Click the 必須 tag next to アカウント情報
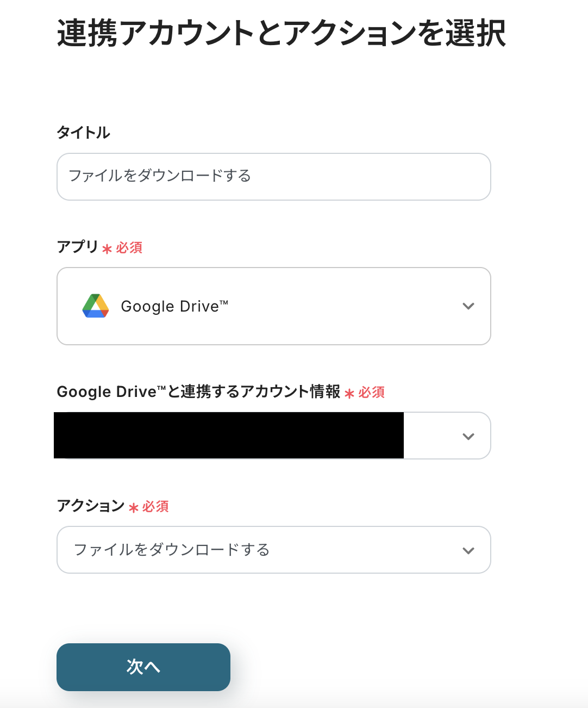 [x=372, y=392]
